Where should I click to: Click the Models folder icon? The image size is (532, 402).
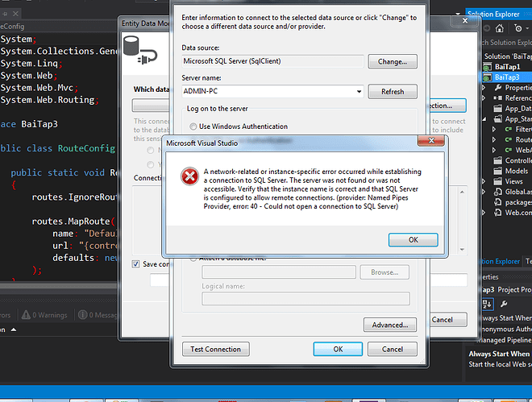coord(497,171)
